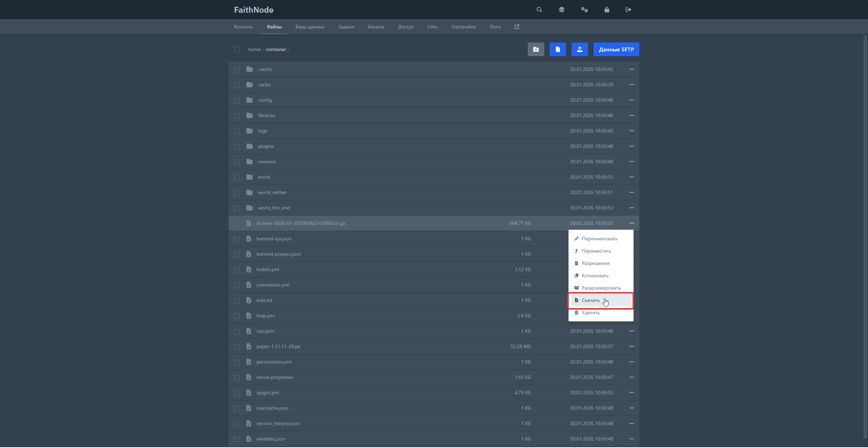Click the new file button icon
Image resolution: width=868 pixels, height=447 pixels.
pos(558,49)
